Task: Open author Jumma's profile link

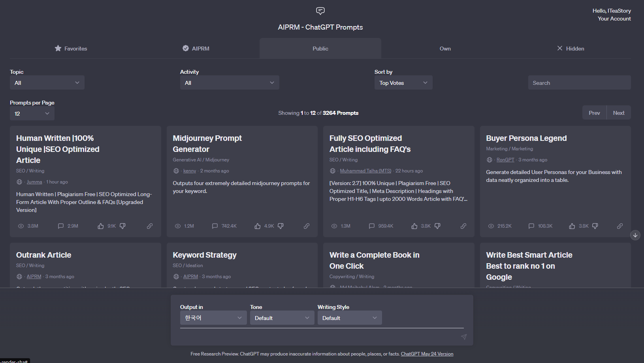Action: [34, 182]
